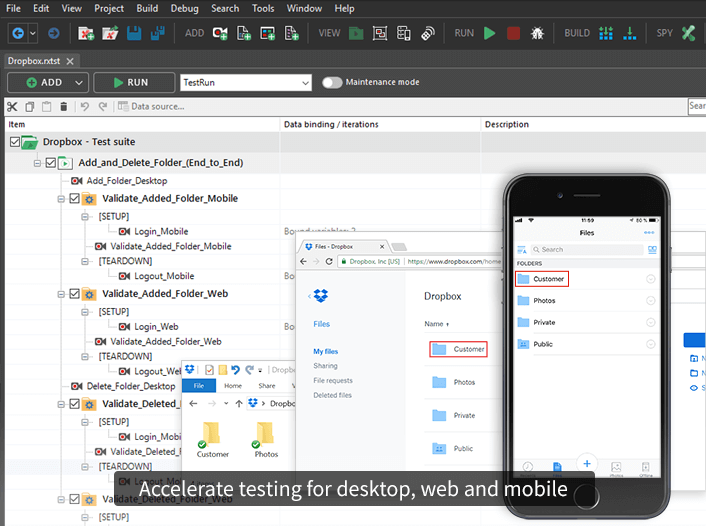Click the Save All disks icon
This screenshot has height=526, width=706.
point(157,33)
